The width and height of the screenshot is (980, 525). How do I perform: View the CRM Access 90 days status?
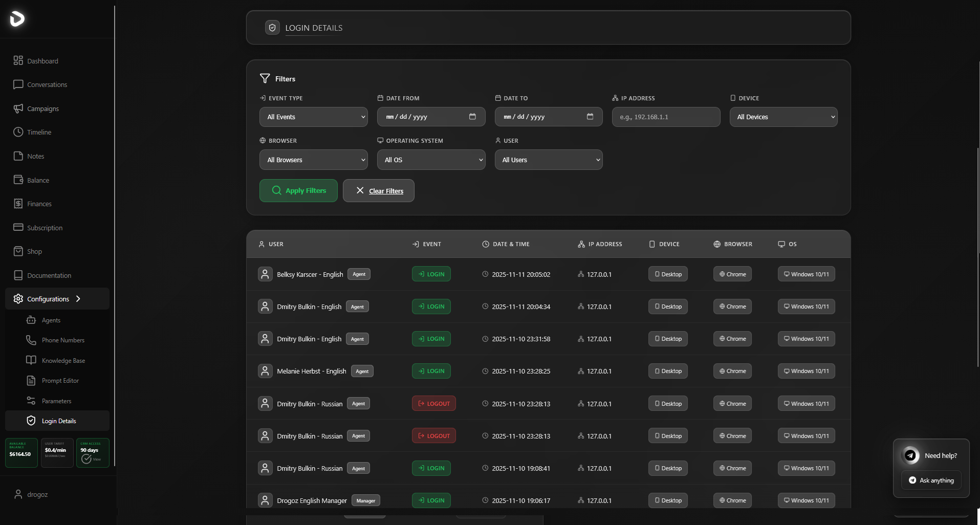click(92, 452)
